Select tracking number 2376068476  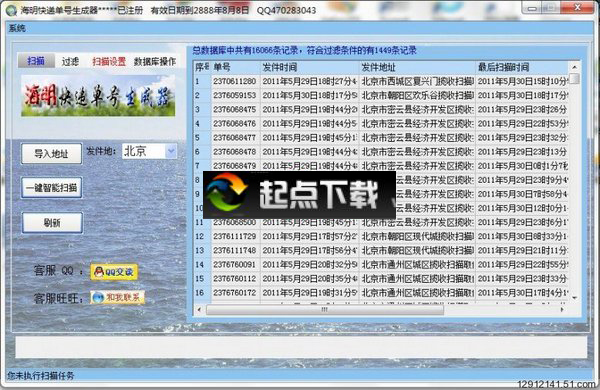[x=235, y=124]
